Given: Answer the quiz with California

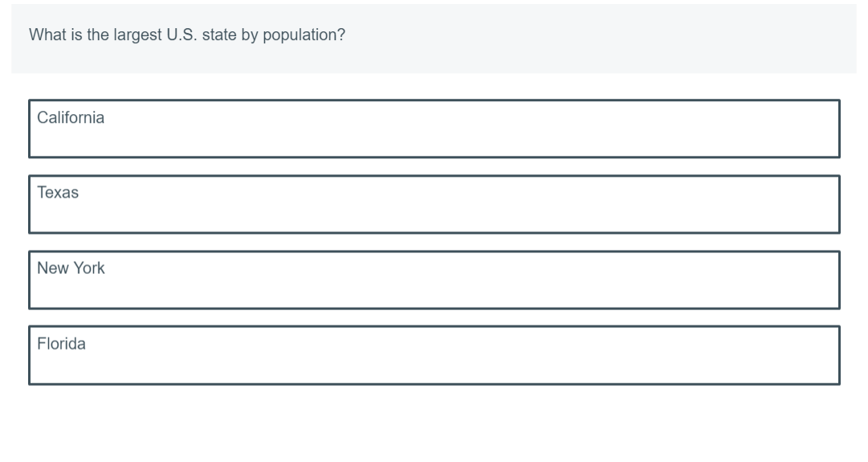Looking at the screenshot, I should (x=434, y=129).
